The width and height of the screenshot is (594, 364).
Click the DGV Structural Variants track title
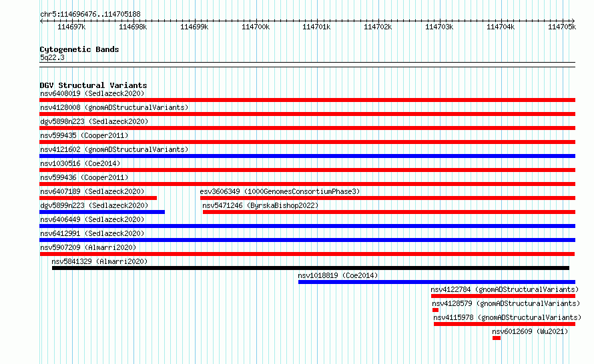click(93, 85)
